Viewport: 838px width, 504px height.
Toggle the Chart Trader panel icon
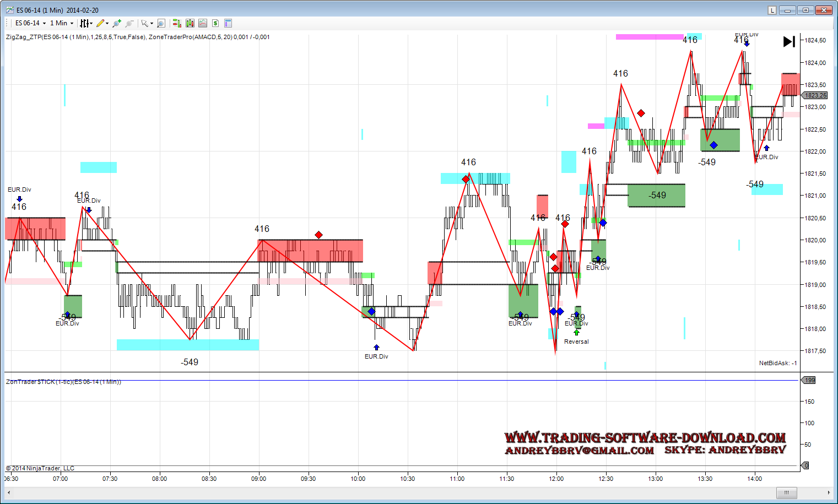point(177,23)
